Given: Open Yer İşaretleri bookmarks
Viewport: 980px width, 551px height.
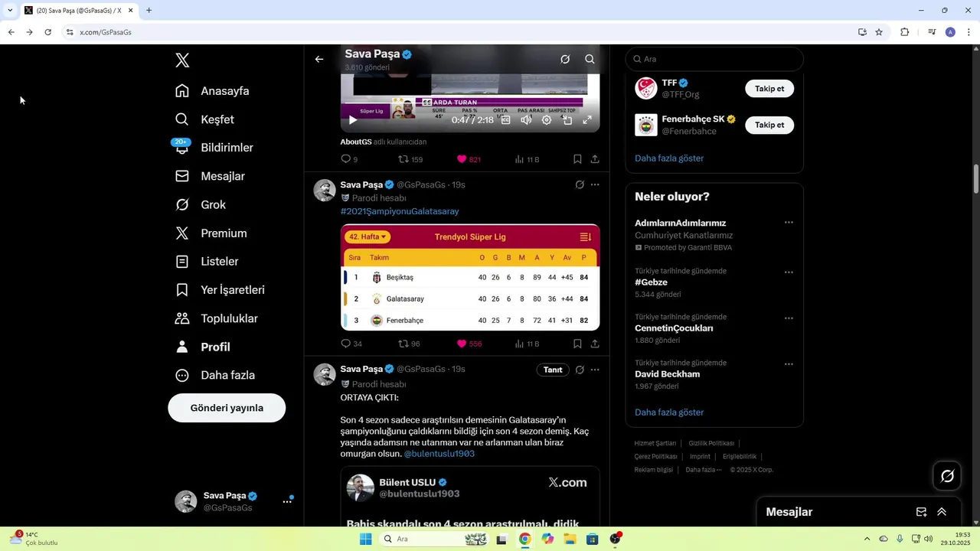Looking at the screenshot, I should point(220,290).
